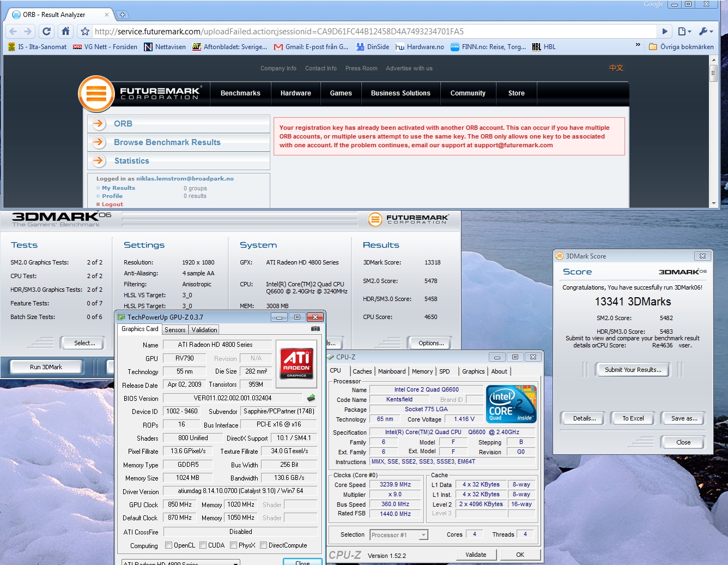Image resolution: width=728 pixels, height=565 pixels.
Task: Open the Store menu item
Action: (x=517, y=93)
